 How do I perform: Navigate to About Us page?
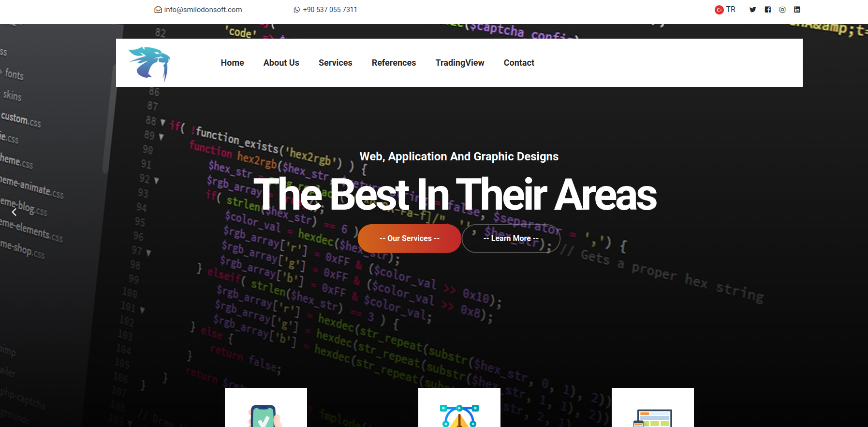(x=281, y=63)
